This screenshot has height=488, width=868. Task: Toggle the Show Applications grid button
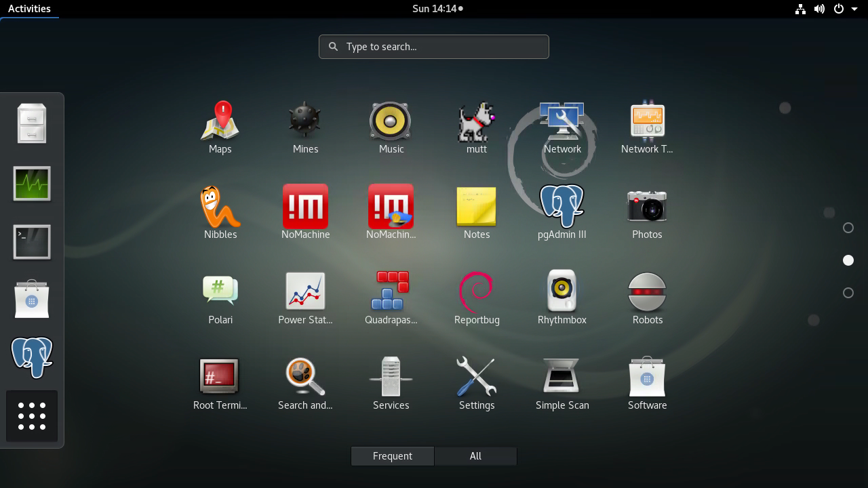tap(32, 416)
